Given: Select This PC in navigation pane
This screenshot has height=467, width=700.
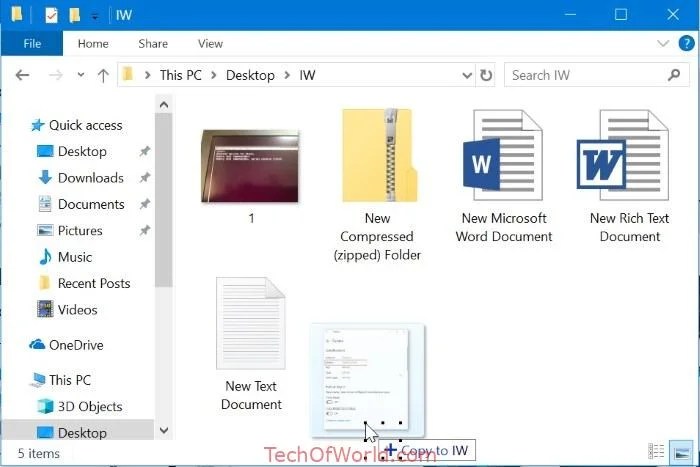Looking at the screenshot, I should [x=70, y=380].
